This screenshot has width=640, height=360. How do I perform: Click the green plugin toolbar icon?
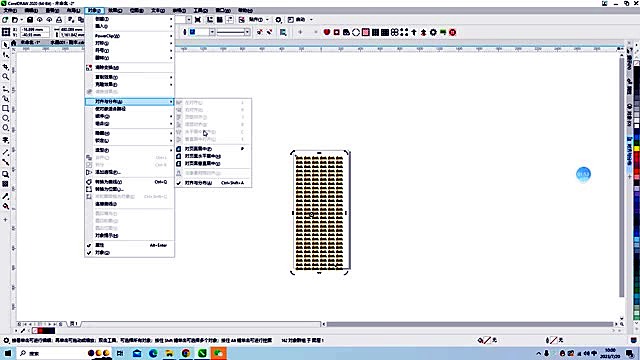tap(443, 32)
